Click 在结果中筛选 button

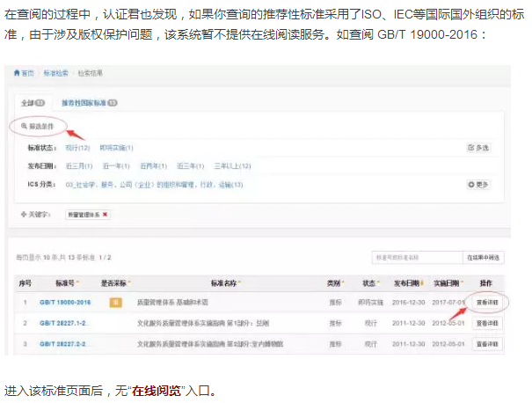(x=483, y=257)
